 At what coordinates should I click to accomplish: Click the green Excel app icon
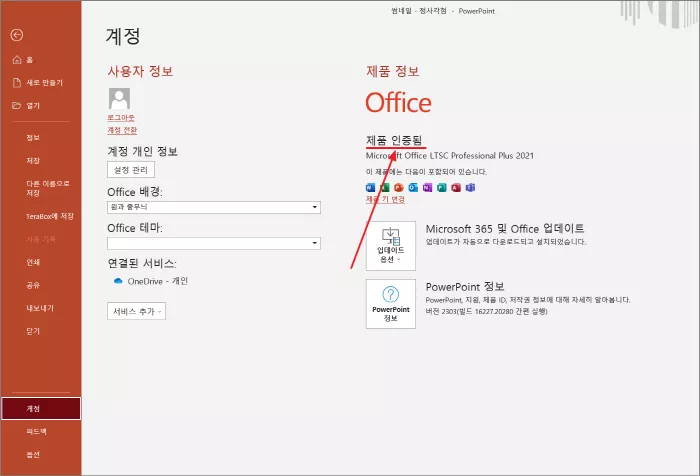(385, 188)
